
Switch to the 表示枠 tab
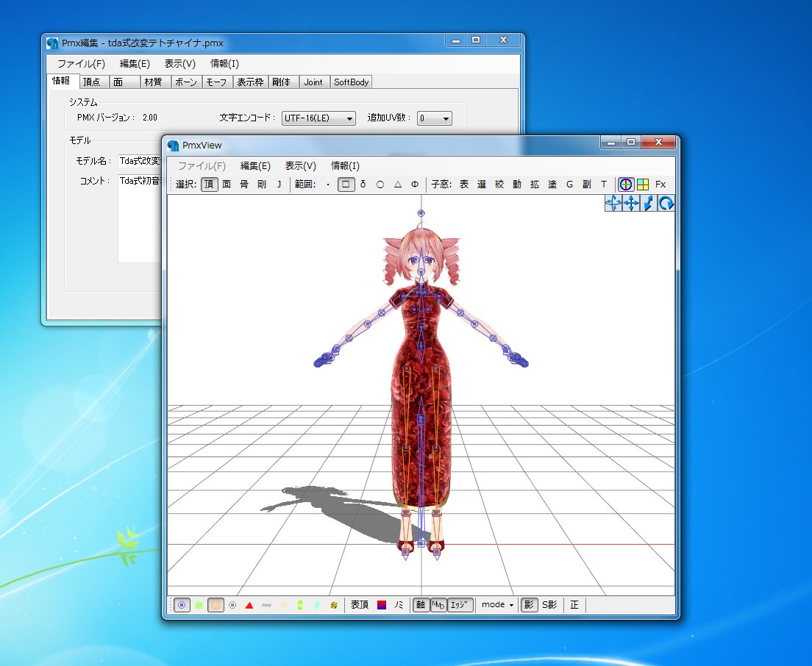click(x=250, y=82)
